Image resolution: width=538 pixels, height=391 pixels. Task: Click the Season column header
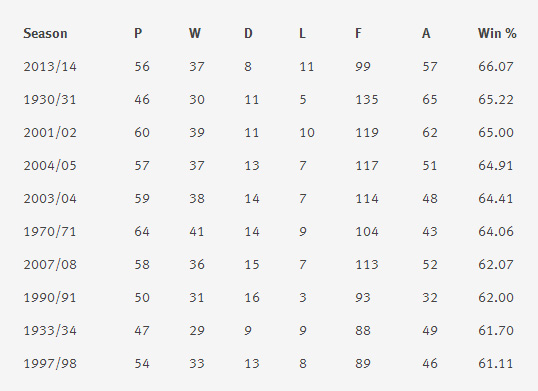tap(45, 34)
